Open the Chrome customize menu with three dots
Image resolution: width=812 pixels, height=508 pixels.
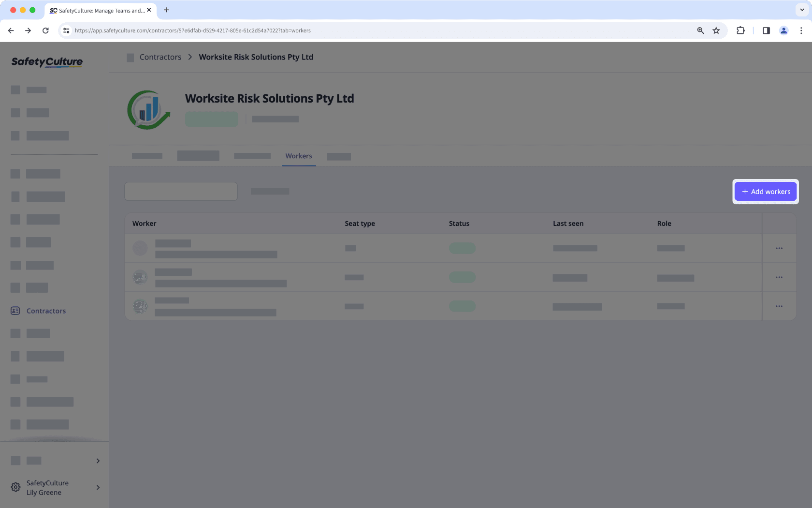801,30
